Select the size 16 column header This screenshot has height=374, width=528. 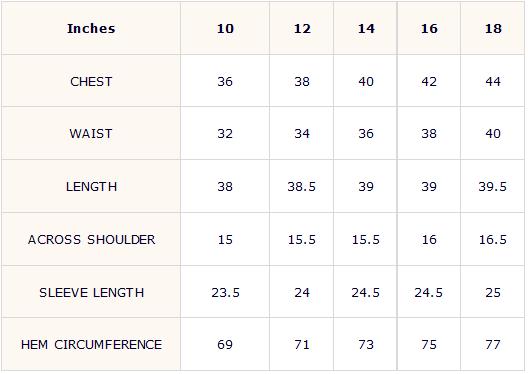click(x=429, y=28)
